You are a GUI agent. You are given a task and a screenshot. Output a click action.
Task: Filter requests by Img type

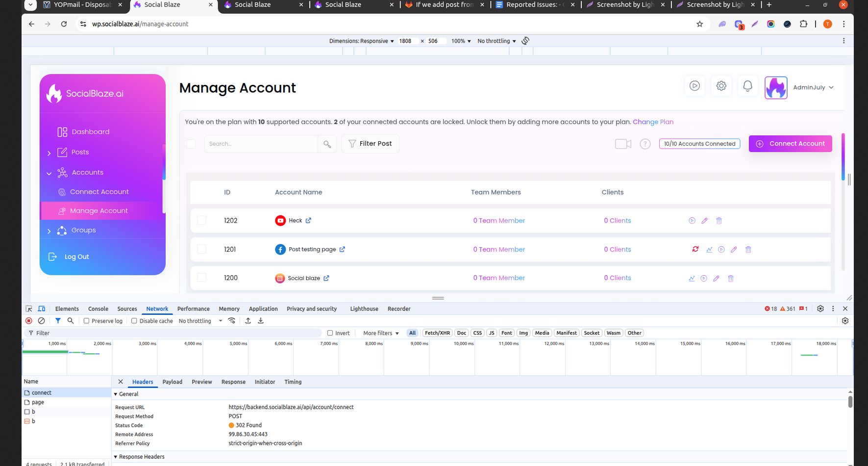coord(523,333)
